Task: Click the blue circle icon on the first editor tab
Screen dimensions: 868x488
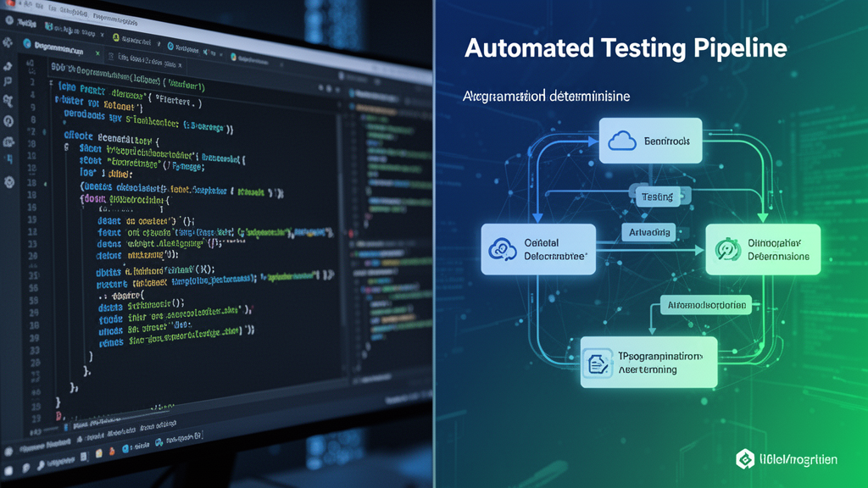Action: pos(27,43)
